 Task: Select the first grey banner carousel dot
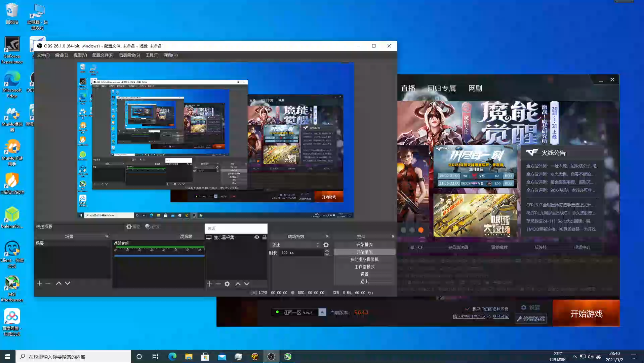click(403, 230)
